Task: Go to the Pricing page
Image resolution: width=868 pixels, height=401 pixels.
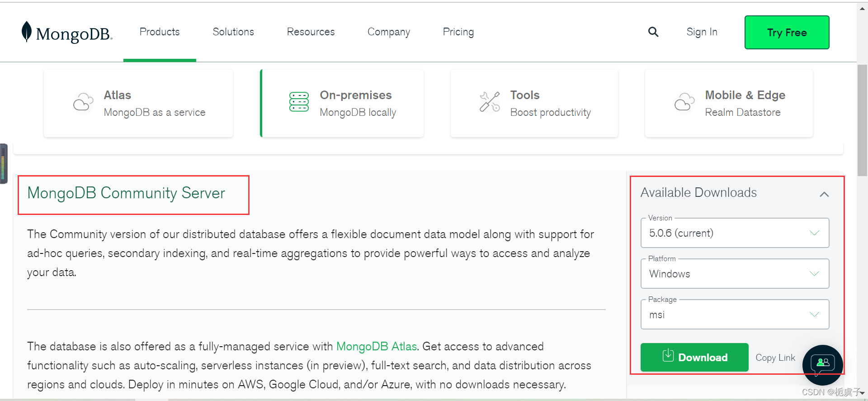Action: (458, 32)
